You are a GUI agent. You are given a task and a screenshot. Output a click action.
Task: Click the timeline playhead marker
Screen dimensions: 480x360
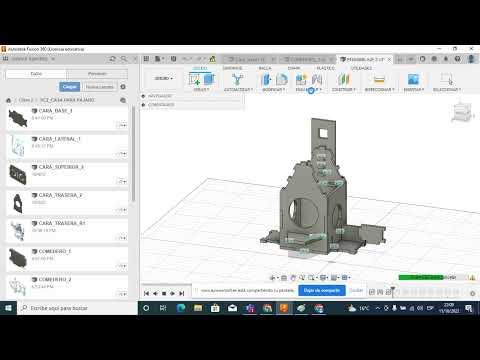[393, 291]
